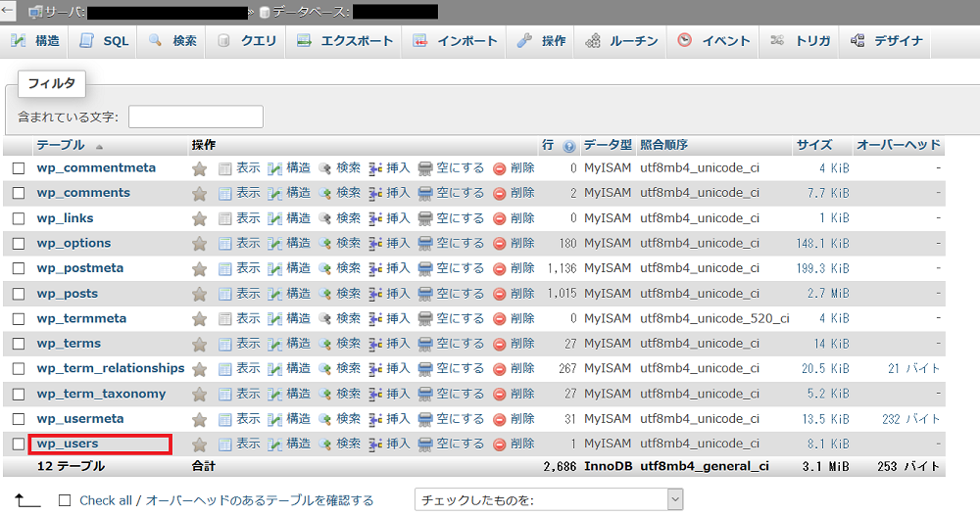Check the wp_commentmeta row checkbox

19,168
